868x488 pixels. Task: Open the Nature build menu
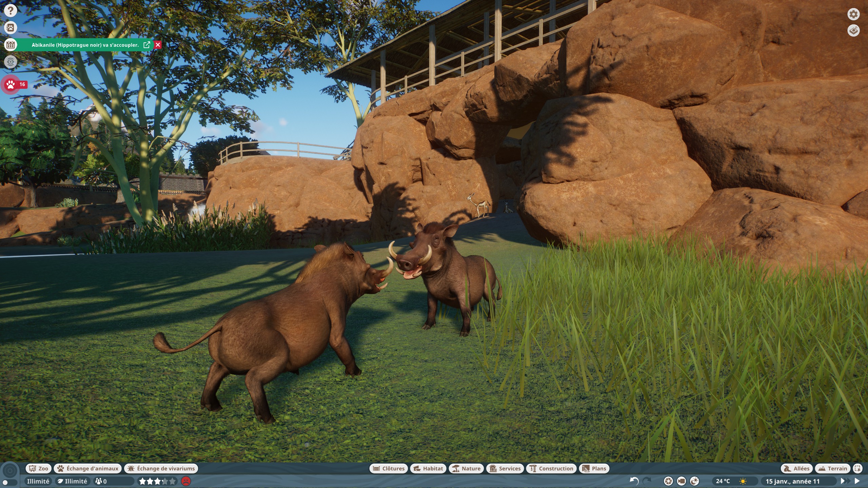click(466, 468)
